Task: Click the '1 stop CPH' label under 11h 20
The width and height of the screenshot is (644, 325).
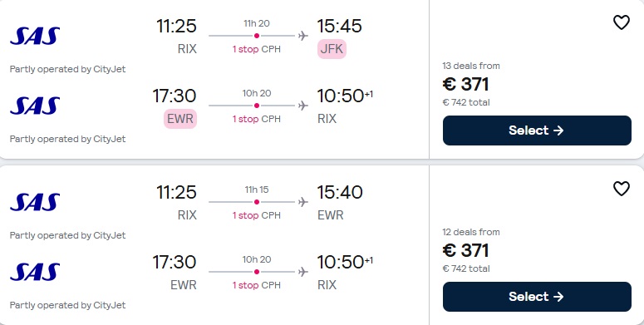Action: coord(257,49)
